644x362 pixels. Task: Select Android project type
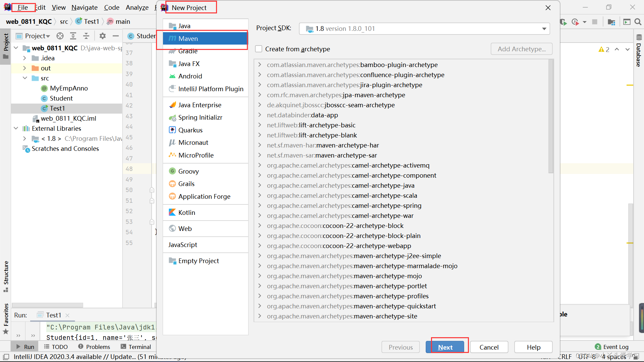click(x=205, y=76)
